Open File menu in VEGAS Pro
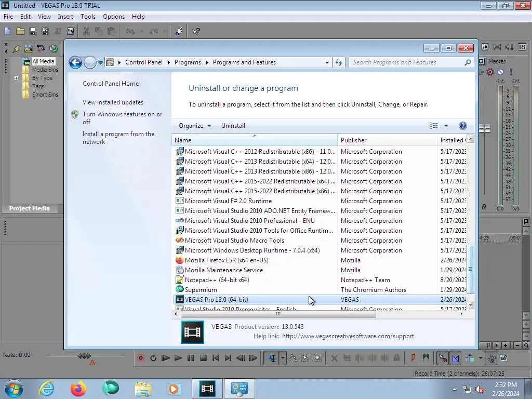Viewport: 532px width, 399px height. (x=8, y=17)
